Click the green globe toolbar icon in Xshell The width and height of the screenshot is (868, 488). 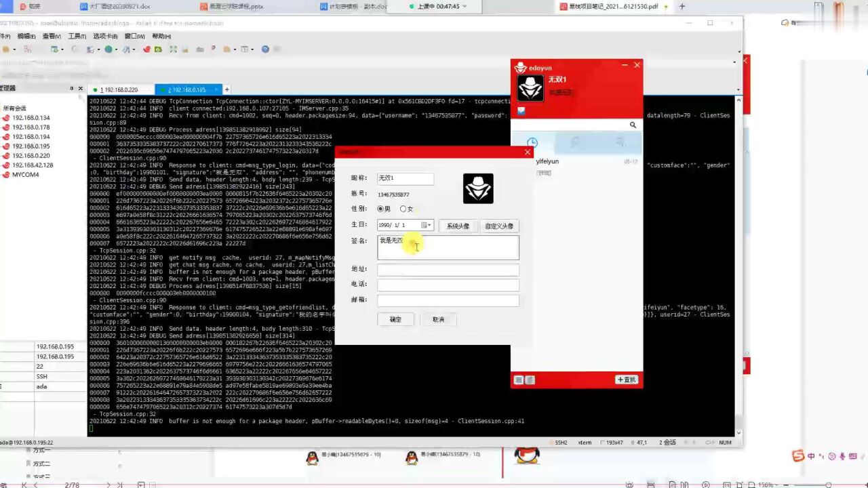pyautogui.click(x=108, y=49)
